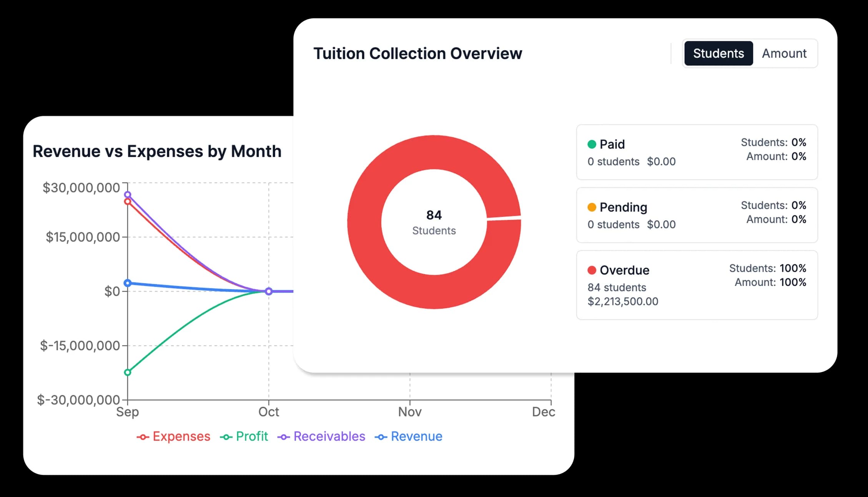Click the orange Pending status dot
Screen dimensions: 868x497
[x=592, y=207]
